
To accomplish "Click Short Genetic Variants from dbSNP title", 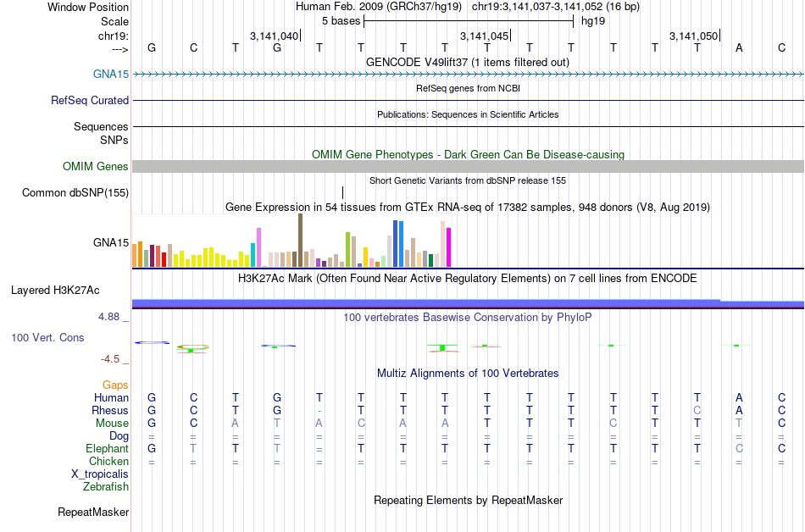I will [x=468, y=180].
